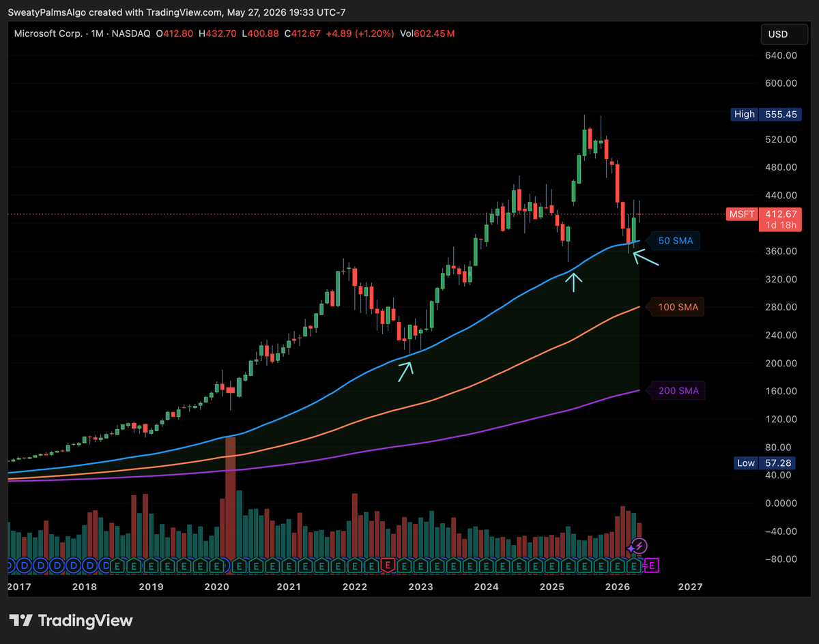The image size is (819, 644).
Task: Click the O412.80 open value
Action: tap(173, 33)
